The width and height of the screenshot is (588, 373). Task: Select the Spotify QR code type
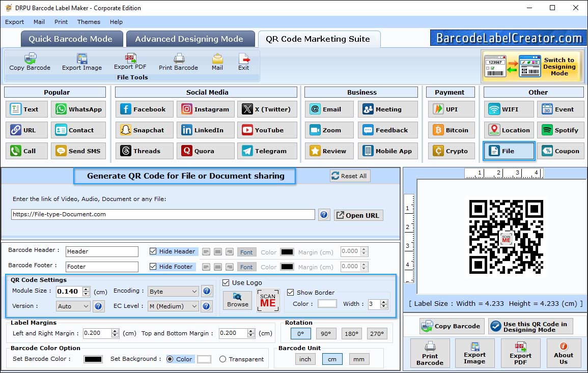click(x=561, y=130)
